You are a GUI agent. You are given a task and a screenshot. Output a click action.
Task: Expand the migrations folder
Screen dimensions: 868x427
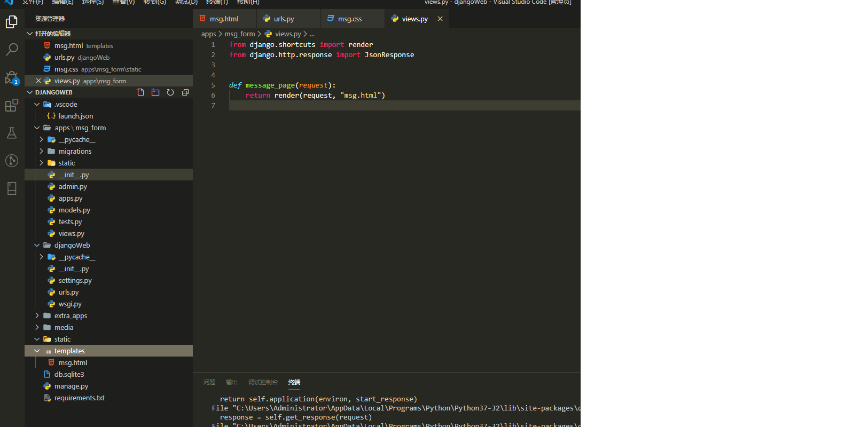[x=108, y=151]
